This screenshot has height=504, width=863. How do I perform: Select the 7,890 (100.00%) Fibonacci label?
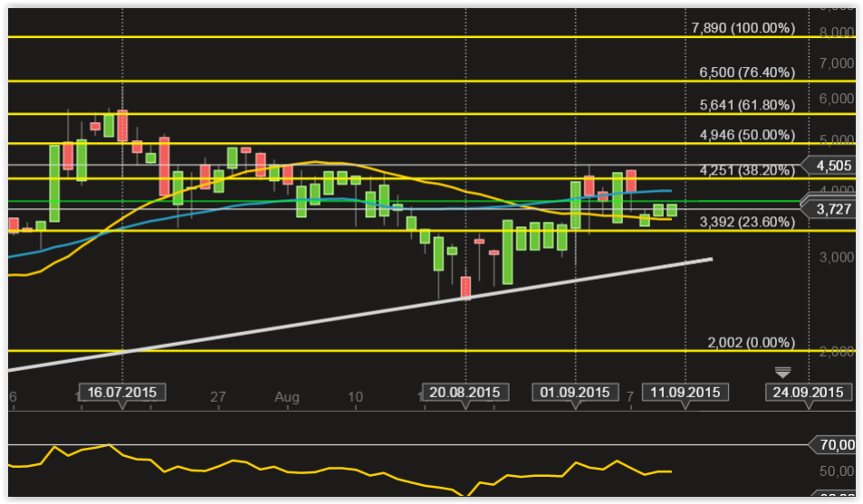pos(743,28)
